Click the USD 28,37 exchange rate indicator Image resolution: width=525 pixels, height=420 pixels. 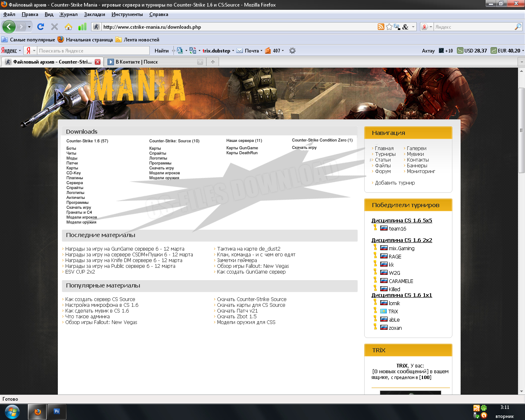click(x=472, y=50)
